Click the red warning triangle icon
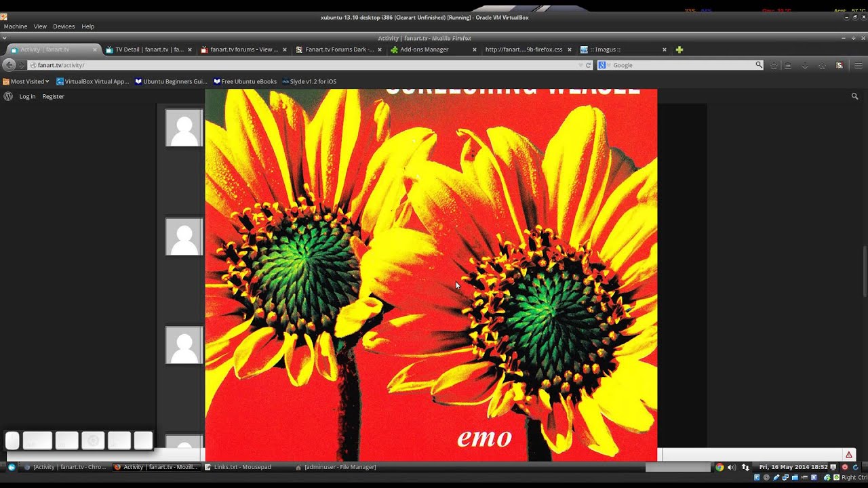Image resolution: width=868 pixels, height=488 pixels. [x=848, y=455]
